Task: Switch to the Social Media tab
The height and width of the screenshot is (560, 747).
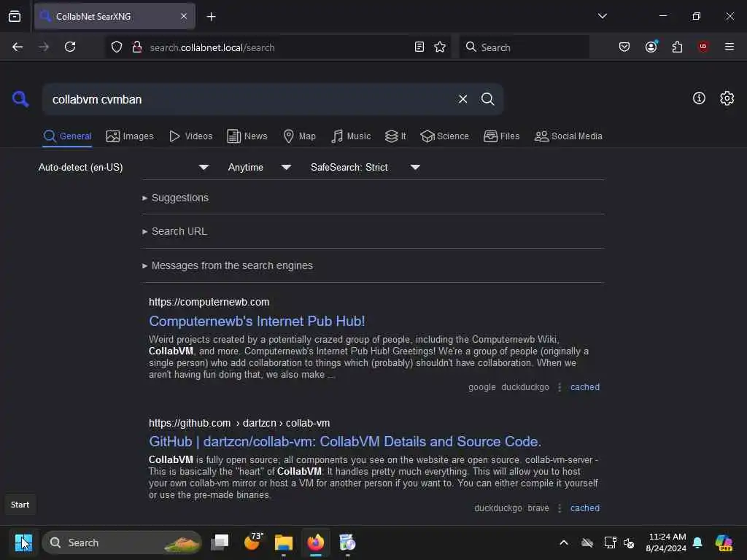Action: (x=568, y=136)
